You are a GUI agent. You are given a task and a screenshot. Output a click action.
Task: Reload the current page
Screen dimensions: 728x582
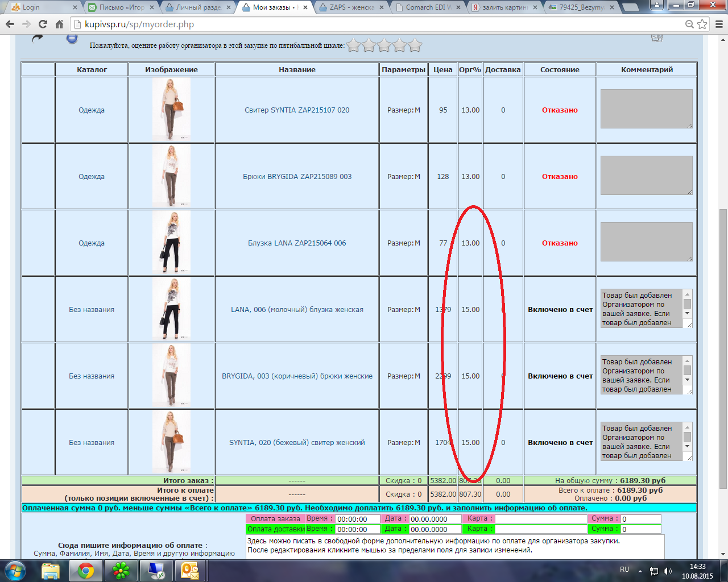(43, 24)
